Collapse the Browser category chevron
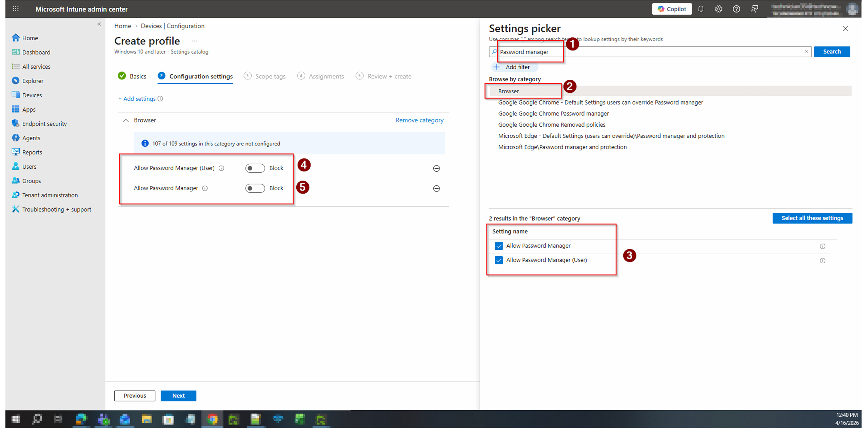Viewport: 868px width, 431px height. coord(126,120)
